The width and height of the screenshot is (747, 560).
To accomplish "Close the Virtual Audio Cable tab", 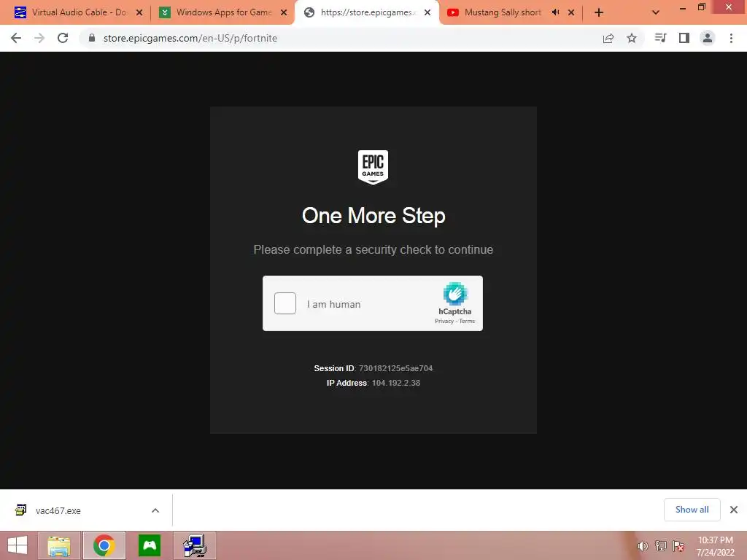I will tap(139, 12).
